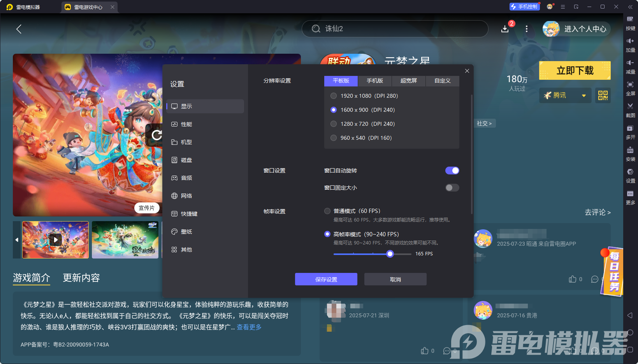Open the 磁盘 settings section

[205, 160]
